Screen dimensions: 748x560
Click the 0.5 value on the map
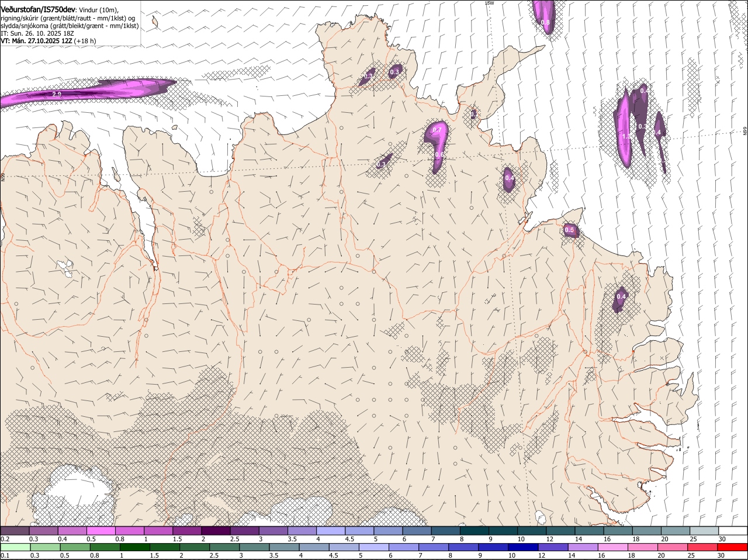click(x=569, y=230)
